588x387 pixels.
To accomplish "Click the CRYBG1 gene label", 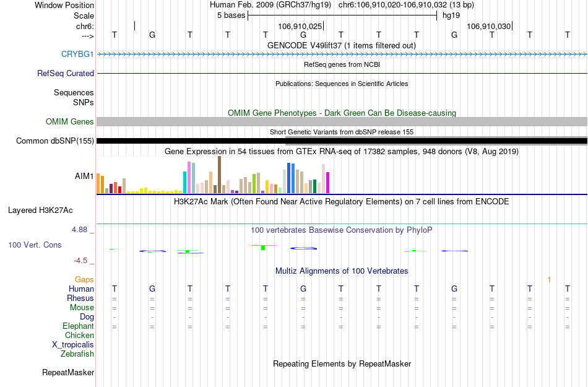I will (x=77, y=54).
